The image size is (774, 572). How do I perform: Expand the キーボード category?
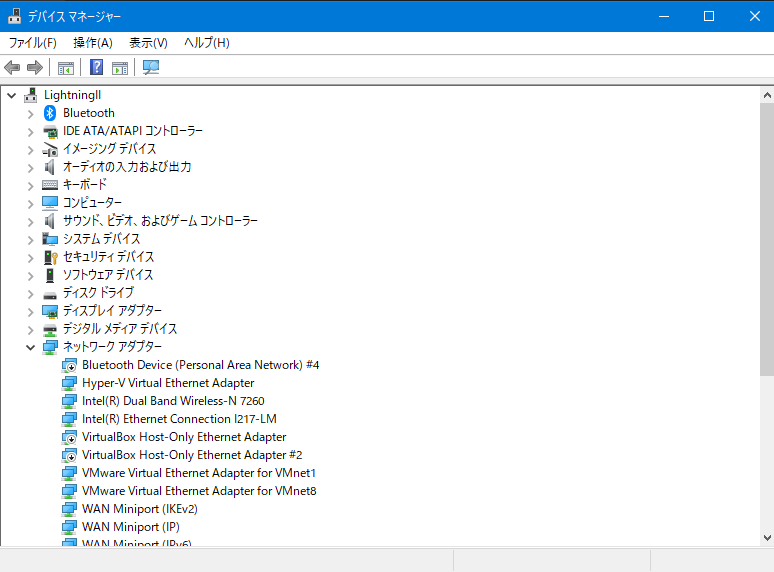click(31, 186)
